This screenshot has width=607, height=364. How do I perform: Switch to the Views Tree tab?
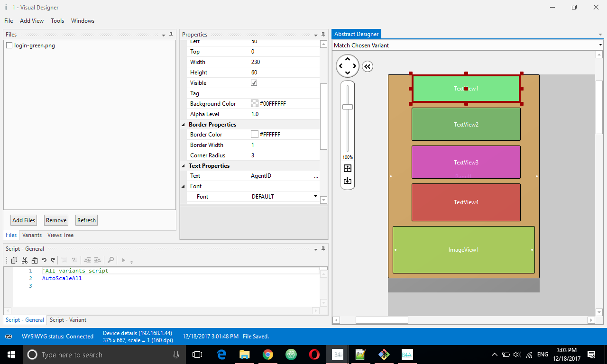tap(60, 235)
